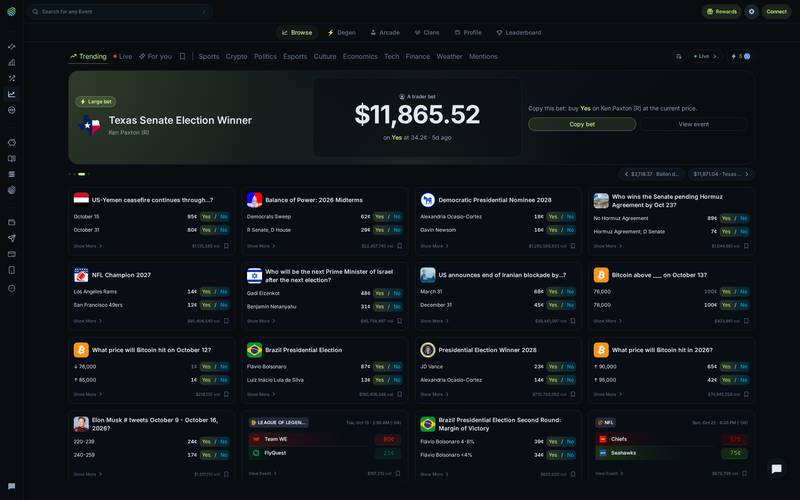Viewport: 800px width, 500px height.
Task: Click the Texas flag event image
Action: pos(90,125)
